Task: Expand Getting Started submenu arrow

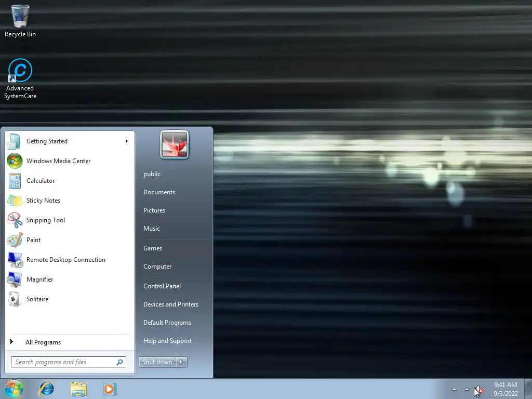Action: 127,141
